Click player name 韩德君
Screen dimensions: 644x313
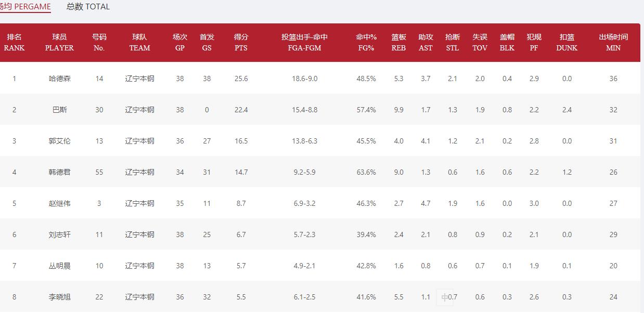[x=59, y=172]
